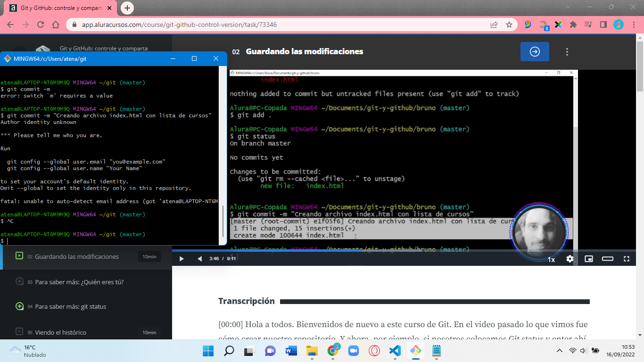Select the Git y GitHub browser tab
This screenshot has width=644, height=362.
(61, 8)
